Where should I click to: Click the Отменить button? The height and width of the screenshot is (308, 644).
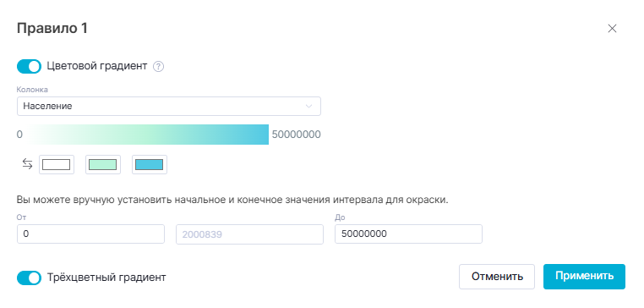(x=497, y=277)
